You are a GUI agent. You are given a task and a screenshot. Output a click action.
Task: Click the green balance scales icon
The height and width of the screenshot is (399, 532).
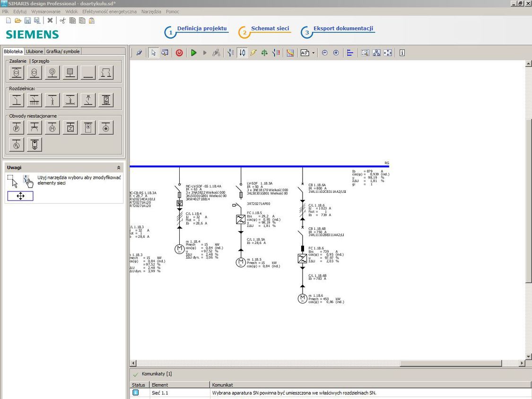click(264, 52)
